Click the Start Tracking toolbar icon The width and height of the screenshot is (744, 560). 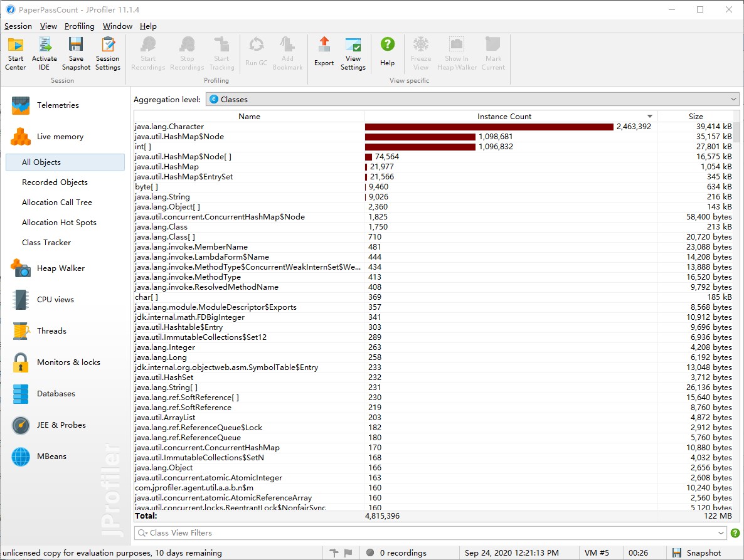[221, 45]
